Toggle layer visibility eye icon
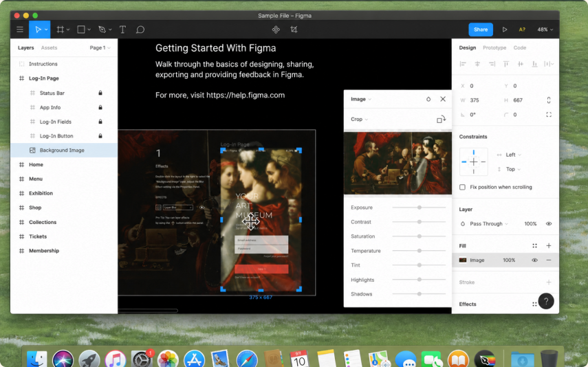 pos(549,224)
